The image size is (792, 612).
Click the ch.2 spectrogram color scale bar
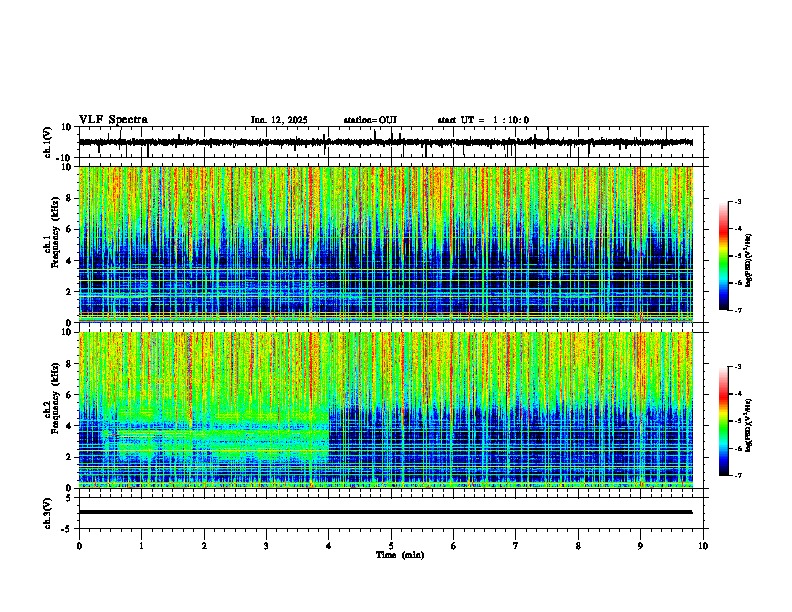click(724, 421)
